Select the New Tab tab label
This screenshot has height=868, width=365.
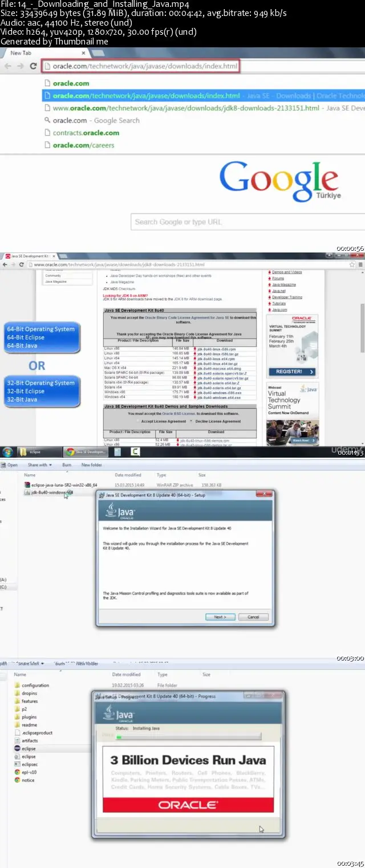pos(21,53)
